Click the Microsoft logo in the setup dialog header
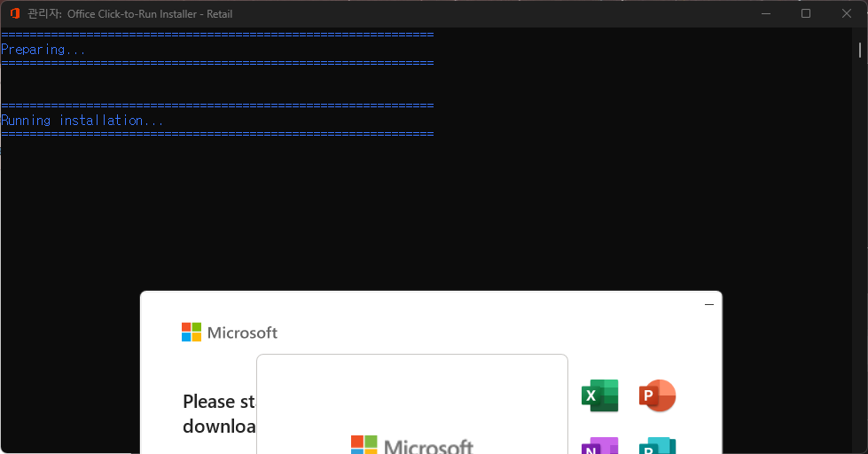The width and height of the screenshot is (868, 454). [x=229, y=333]
